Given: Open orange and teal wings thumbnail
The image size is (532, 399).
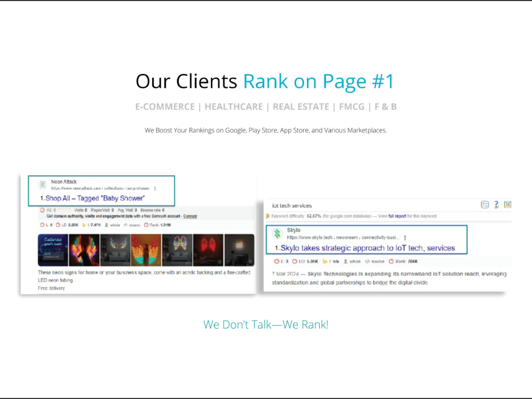Looking at the screenshot, I should click(146, 250).
